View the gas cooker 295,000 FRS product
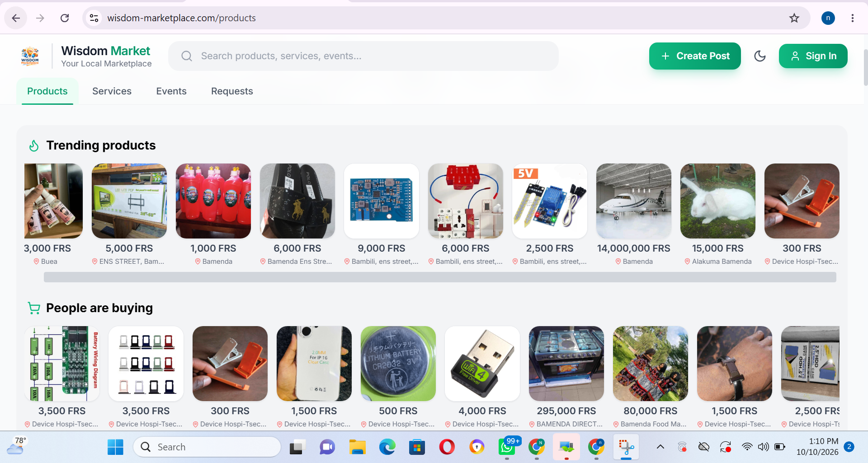This screenshot has width=868, height=463. [566, 364]
